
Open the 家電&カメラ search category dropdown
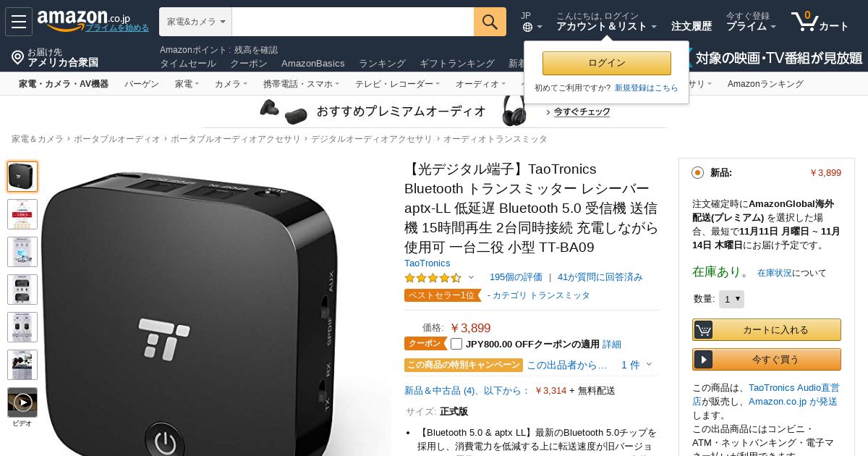coord(196,22)
